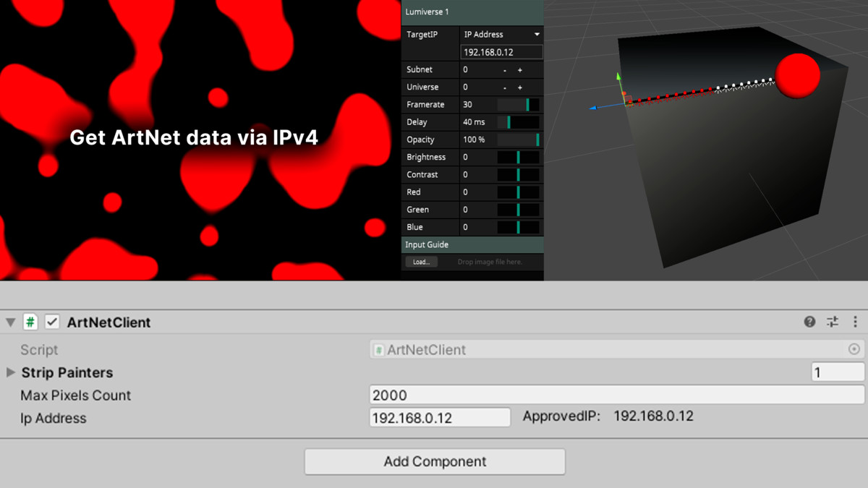Collapse the ArtNetClient component foldout
This screenshot has height=488, width=868.
coord(11,322)
